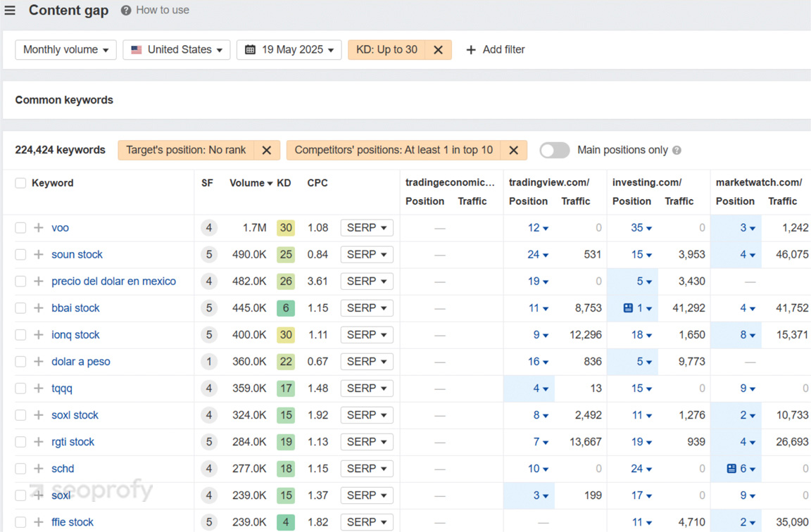The height and width of the screenshot is (532, 811).
Task: Click the plus icon beside soxl stock
Action: pos(39,415)
